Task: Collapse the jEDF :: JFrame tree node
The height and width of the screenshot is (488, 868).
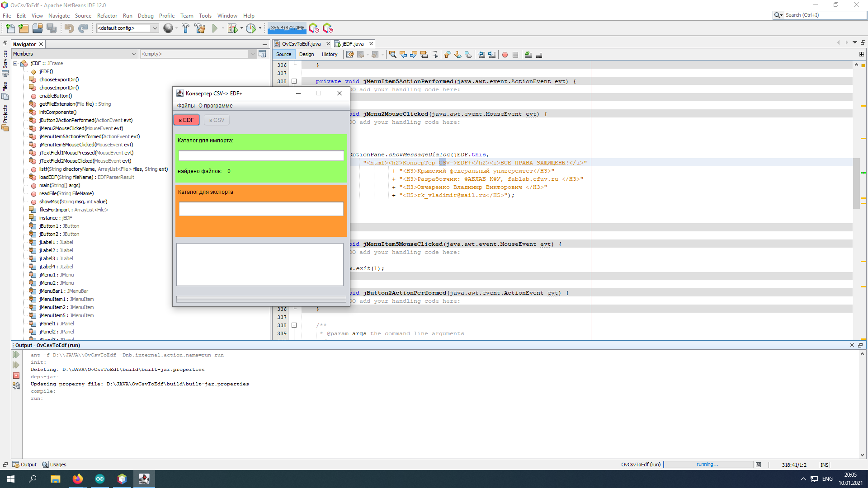Action: point(15,63)
